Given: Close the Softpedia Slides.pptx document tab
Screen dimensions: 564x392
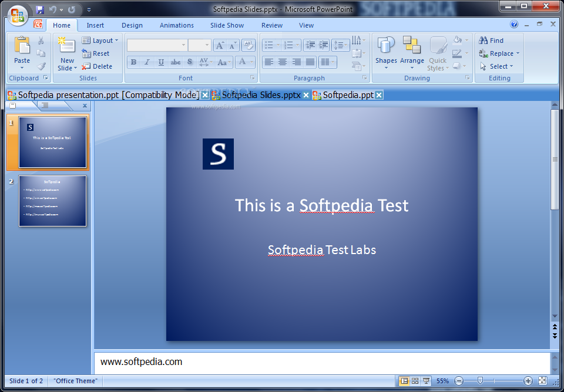Looking at the screenshot, I should (306, 95).
